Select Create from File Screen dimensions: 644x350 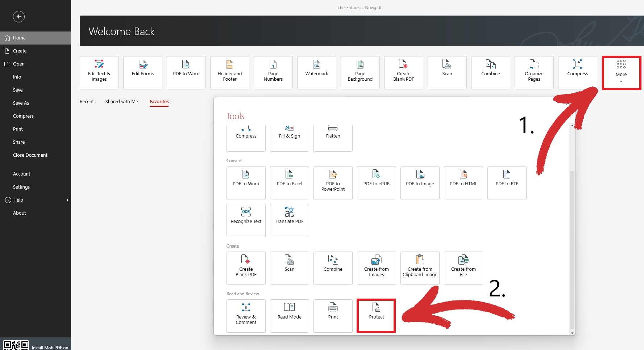[x=464, y=268]
